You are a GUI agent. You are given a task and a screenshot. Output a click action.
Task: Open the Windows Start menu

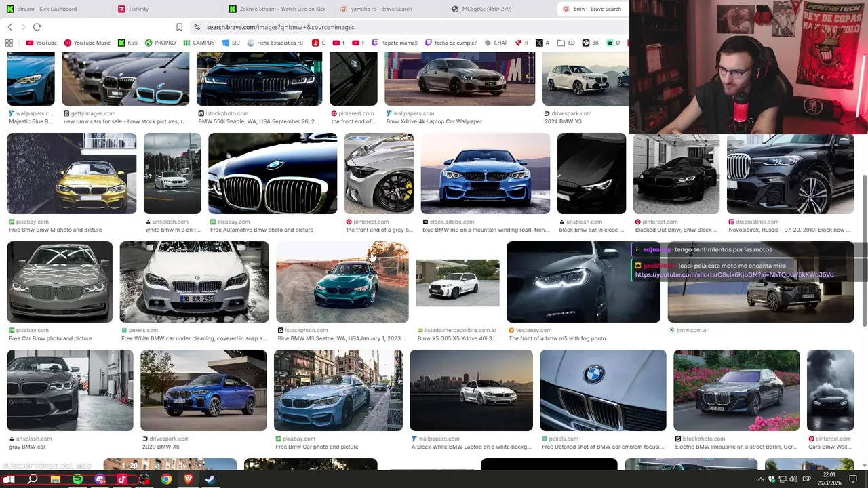pyautogui.click(x=9, y=479)
